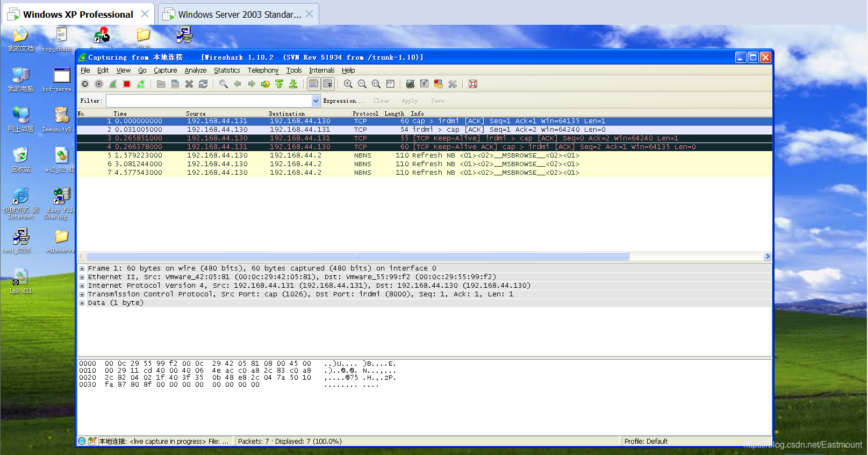Expand the Ethernet II details row
Viewport: 868px width, 455px height.
pyautogui.click(x=82, y=277)
